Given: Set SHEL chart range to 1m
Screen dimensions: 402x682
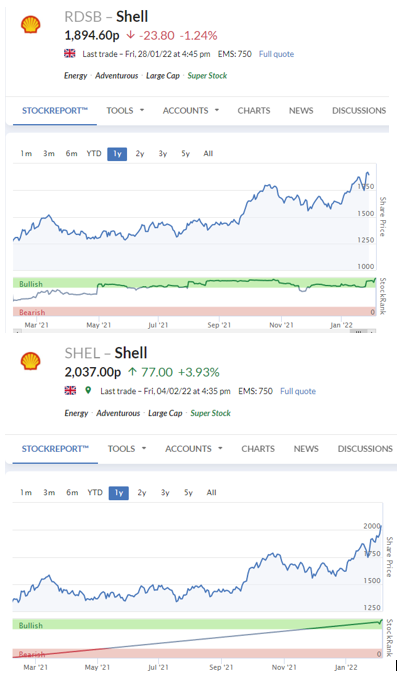Looking at the screenshot, I should coord(26,492).
